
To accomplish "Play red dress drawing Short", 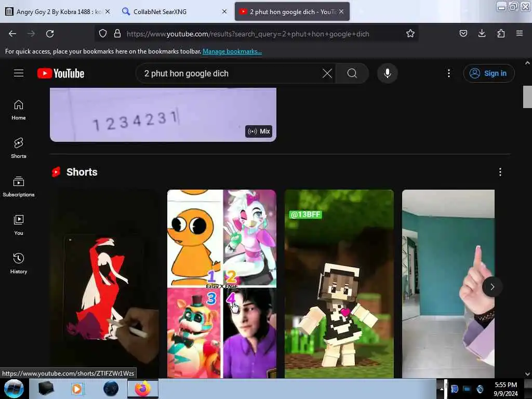I will (104, 284).
